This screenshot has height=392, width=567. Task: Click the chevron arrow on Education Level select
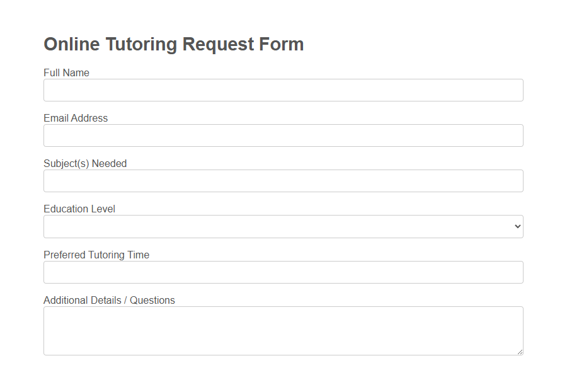pyautogui.click(x=517, y=226)
